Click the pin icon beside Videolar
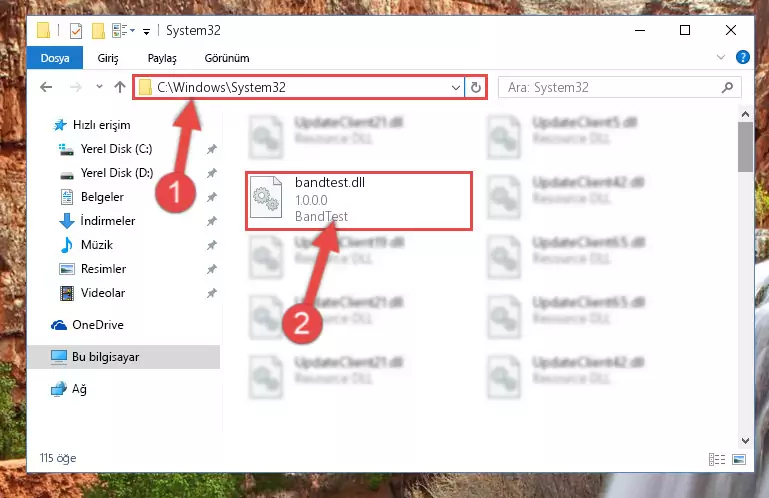This screenshot has height=498, width=769. (x=211, y=293)
